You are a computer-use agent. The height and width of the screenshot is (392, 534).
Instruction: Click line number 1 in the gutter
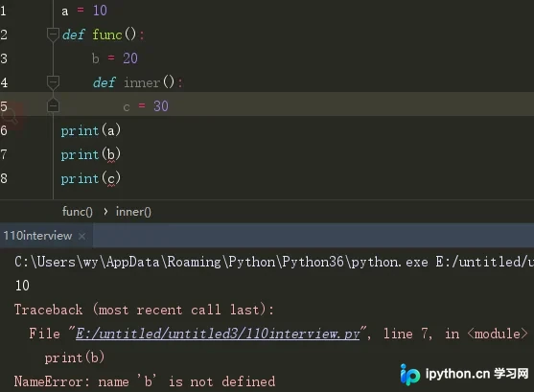[3, 11]
